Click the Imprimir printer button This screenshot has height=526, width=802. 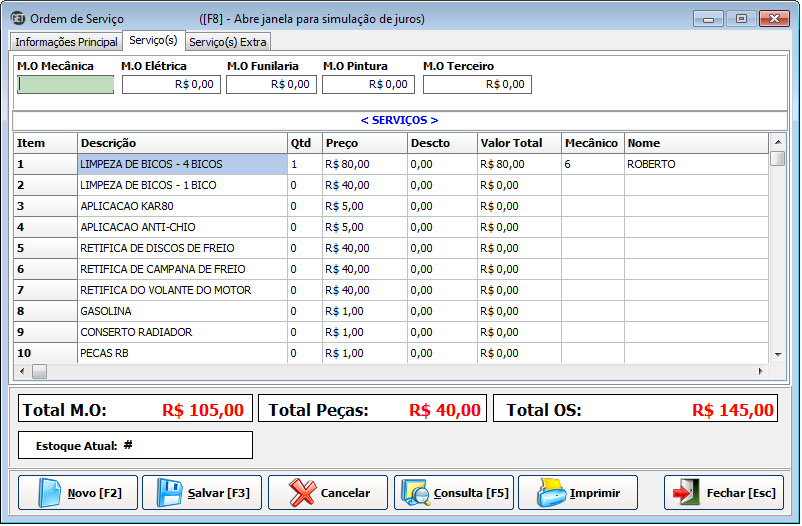coord(578,493)
